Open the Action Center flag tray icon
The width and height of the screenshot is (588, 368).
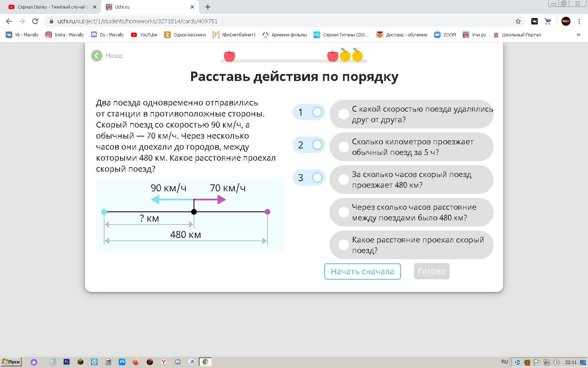pyautogui.click(x=537, y=362)
